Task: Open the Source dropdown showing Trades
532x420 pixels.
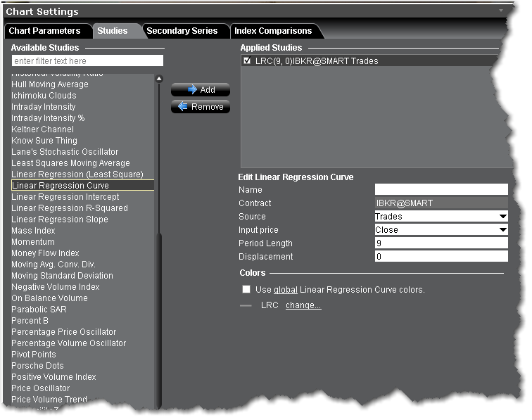Action: [441, 217]
